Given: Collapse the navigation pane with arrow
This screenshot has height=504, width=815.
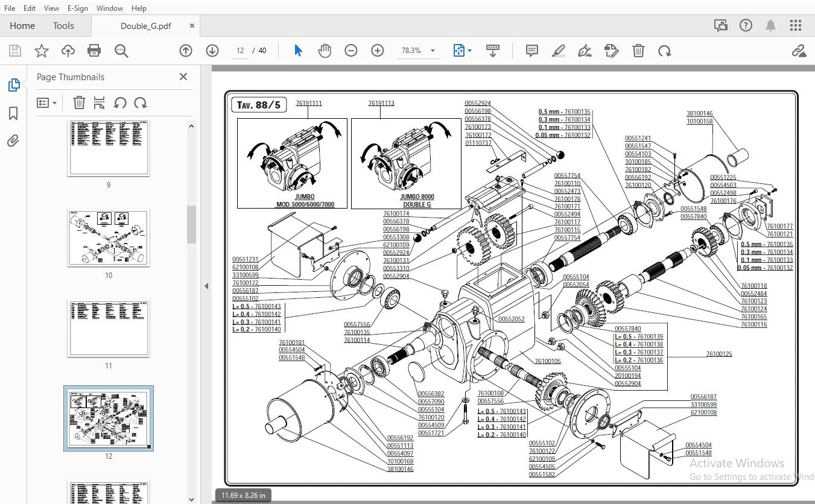Looking at the screenshot, I should (206, 286).
